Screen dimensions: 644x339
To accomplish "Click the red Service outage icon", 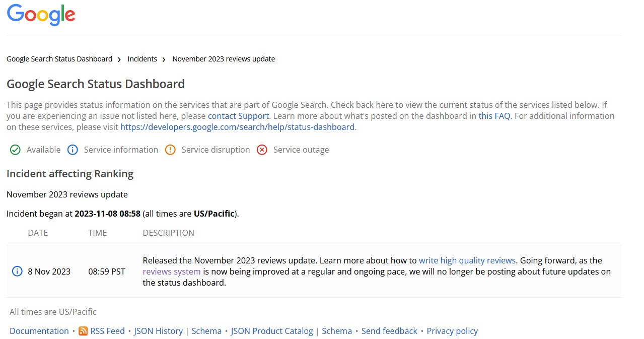I will (262, 150).
